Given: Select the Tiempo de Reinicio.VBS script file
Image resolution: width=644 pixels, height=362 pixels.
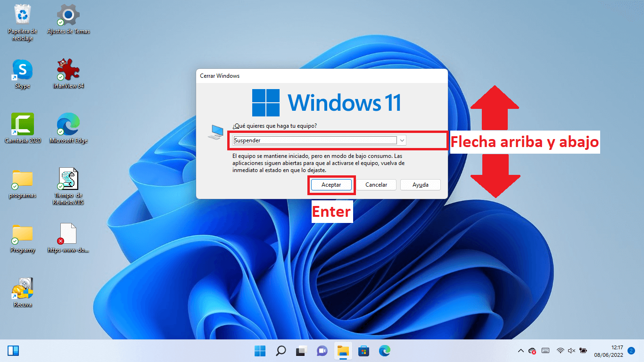Looking at the screenshot, I should pos(68,187).
